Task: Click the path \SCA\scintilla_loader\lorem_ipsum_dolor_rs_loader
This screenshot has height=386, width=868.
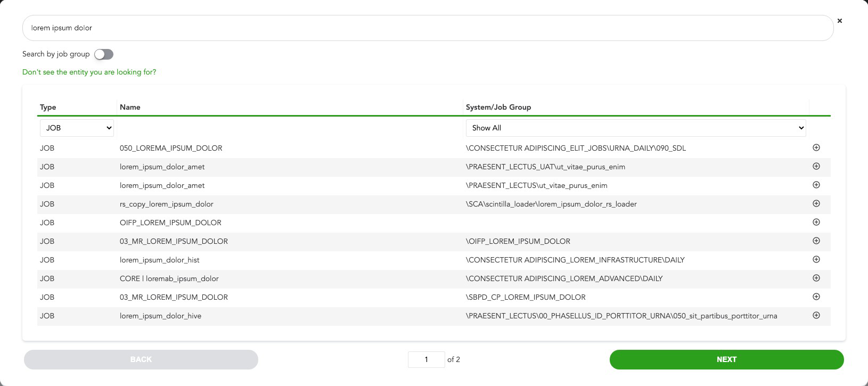Action: (551, 204)
